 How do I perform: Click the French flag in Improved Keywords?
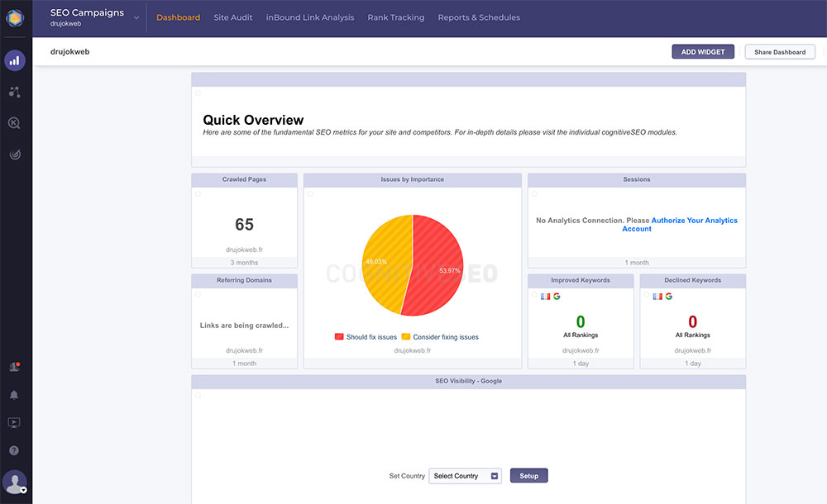click(545, 297)
